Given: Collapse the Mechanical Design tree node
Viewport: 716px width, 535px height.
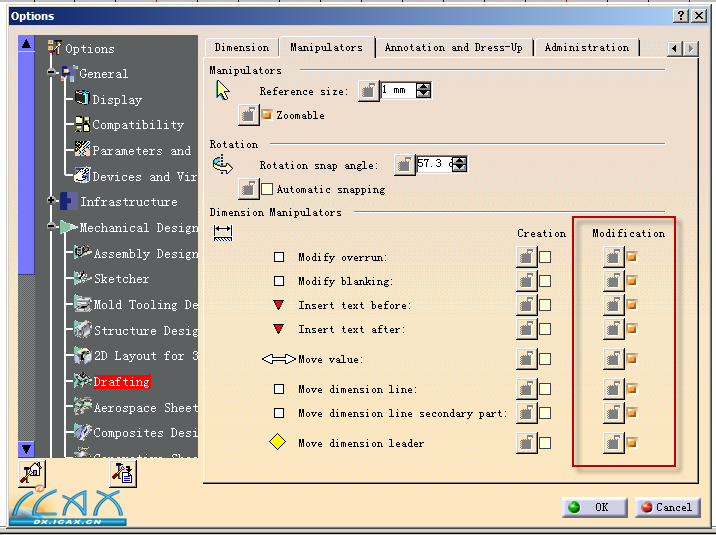Looking at the screenshot, I should pos(51,226).
